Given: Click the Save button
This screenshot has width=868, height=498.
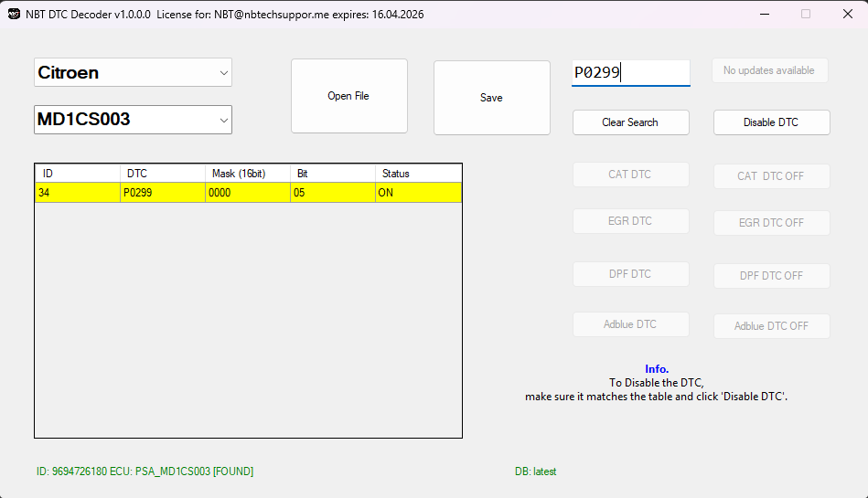Looking at the screenshot, I should coord(491,98).
